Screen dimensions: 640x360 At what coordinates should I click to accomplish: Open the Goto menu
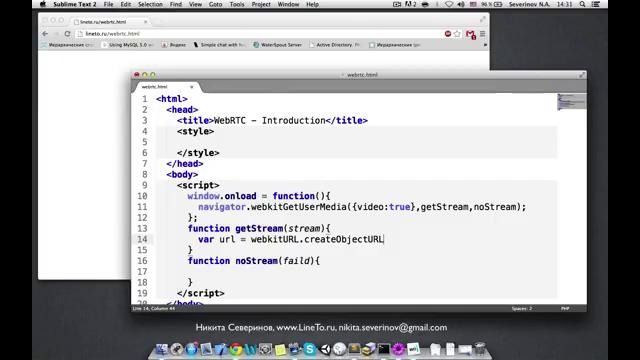click(216, 4)
